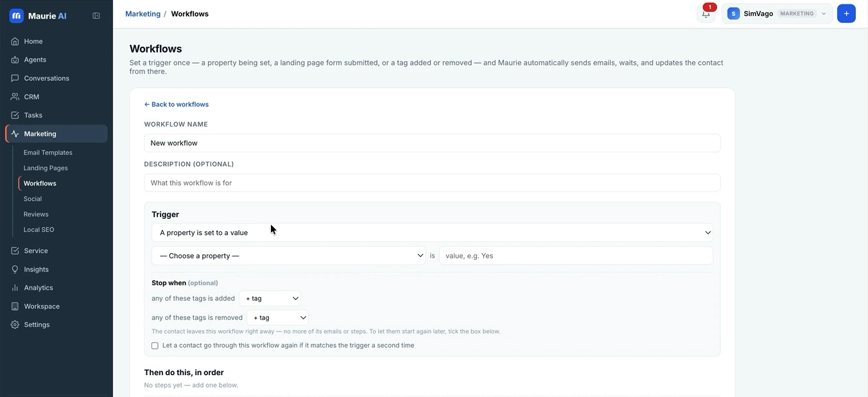Click the Marketing pulse icon
The image size is (868, 397).
pyautogui.click(x=15, y=134)
